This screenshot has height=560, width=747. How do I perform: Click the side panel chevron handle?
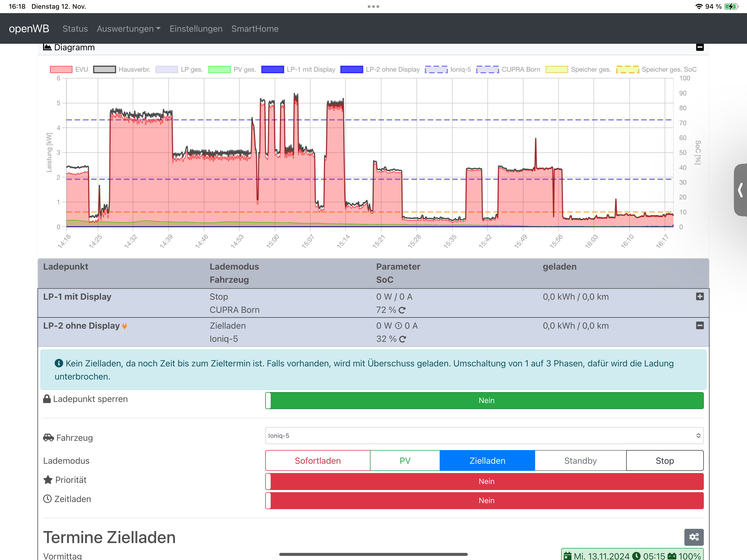click(740, 190)
